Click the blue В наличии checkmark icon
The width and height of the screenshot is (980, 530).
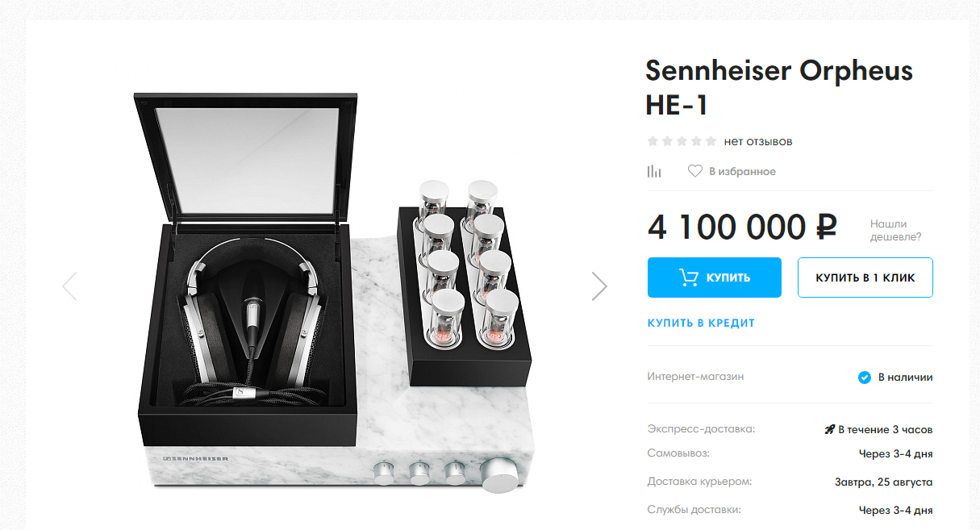pos(865,377)
